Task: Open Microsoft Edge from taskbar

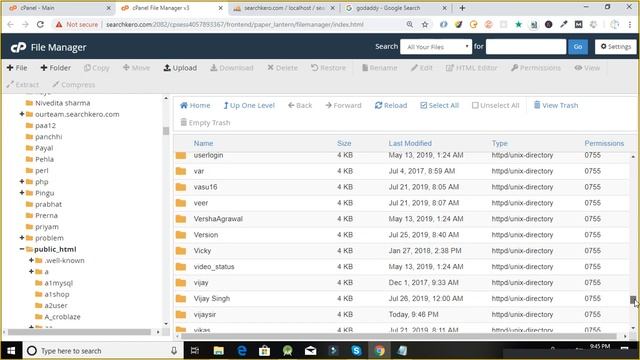Action: [x=242, y=351]
